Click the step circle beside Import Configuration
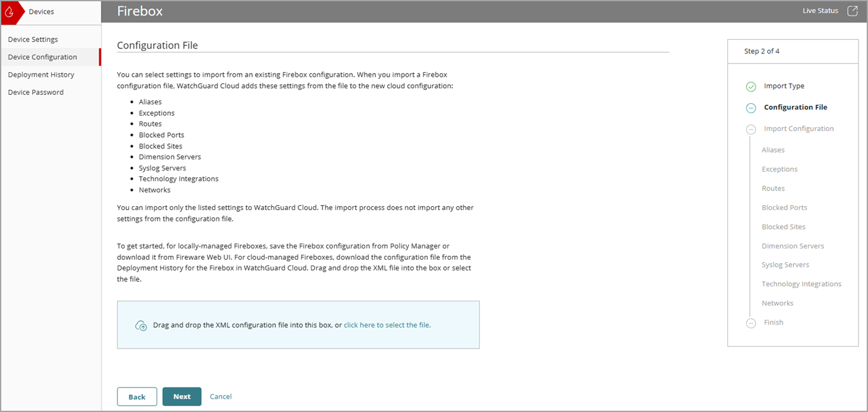This screenshot has width=868, height=412. pos(750,130)
